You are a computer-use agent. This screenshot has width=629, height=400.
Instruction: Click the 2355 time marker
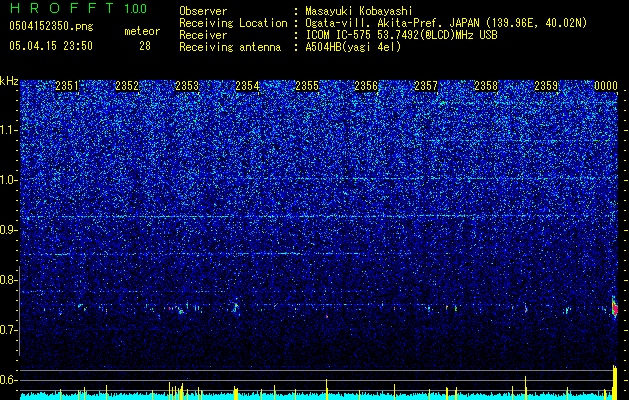307,85
